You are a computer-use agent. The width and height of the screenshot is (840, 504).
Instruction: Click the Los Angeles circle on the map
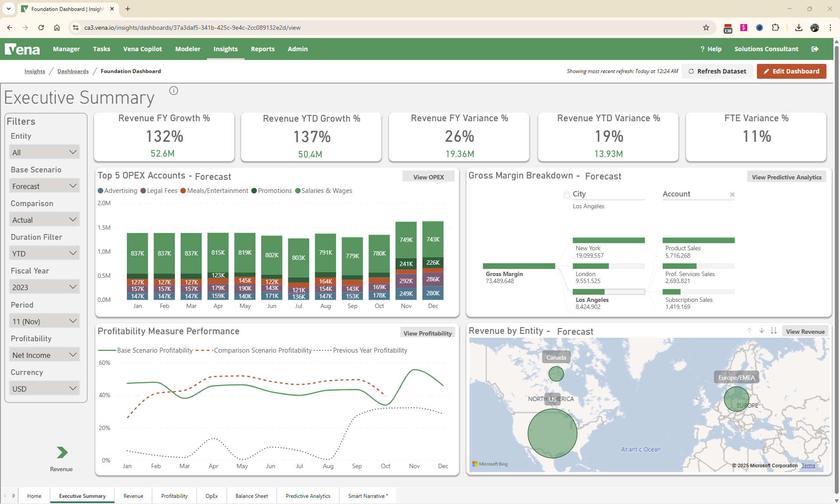(x=552, y=433)
